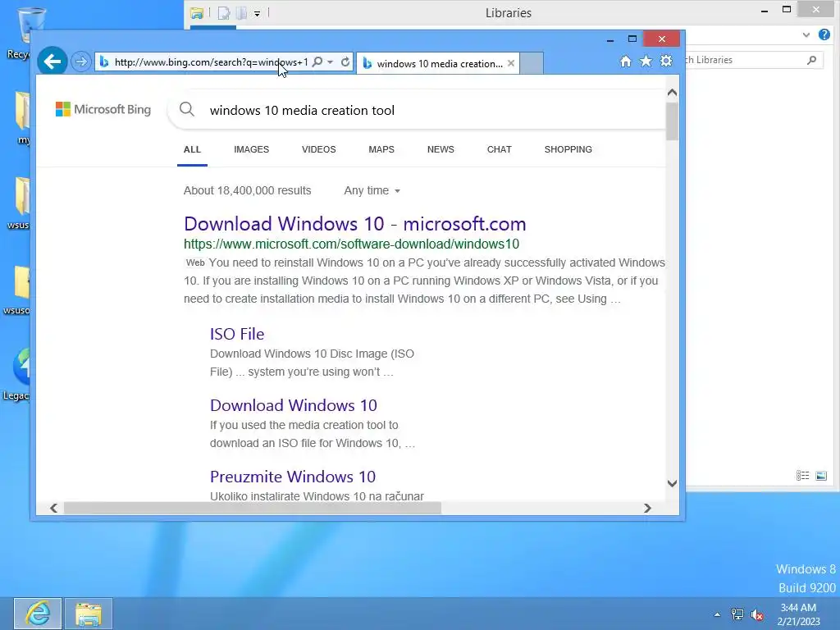Show hidden system tray icons

(717, 614)
